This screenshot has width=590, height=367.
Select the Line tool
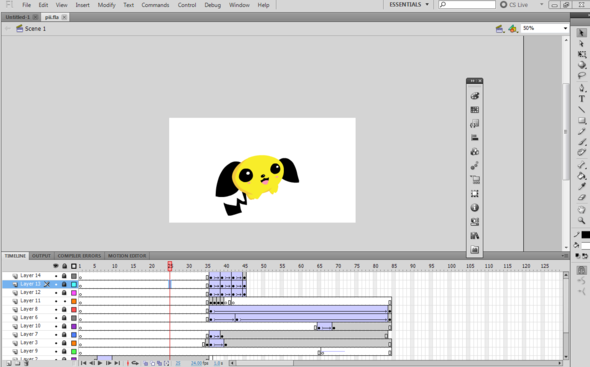[581, 110]
